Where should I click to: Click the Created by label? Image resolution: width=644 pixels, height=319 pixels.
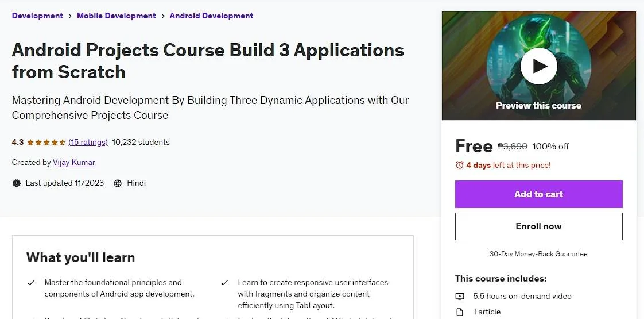(31, 163)
